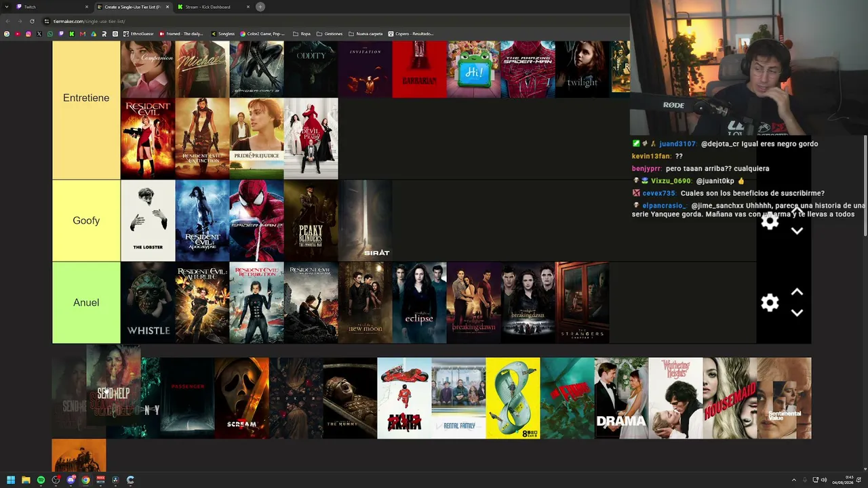Open the Google Drive bookmark icon
This screenshot has width=868, height=488.
(x=94, y=34)
